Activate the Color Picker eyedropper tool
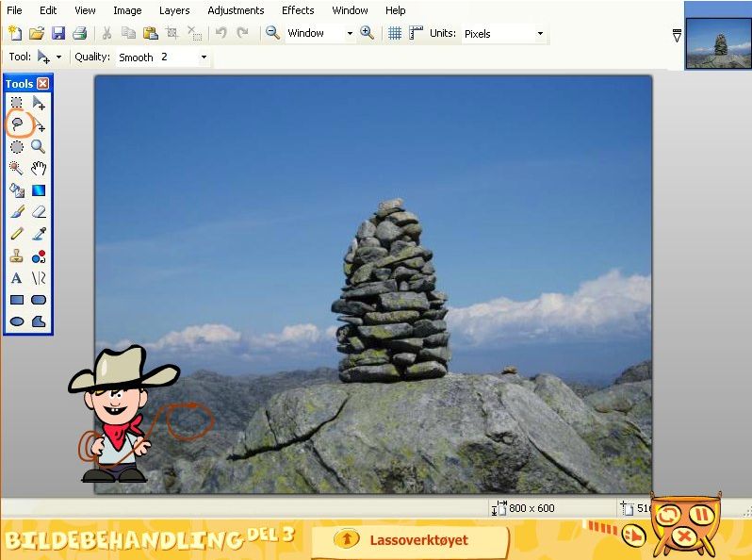Viewport: 752px width, 560px height. click(39, 234)
